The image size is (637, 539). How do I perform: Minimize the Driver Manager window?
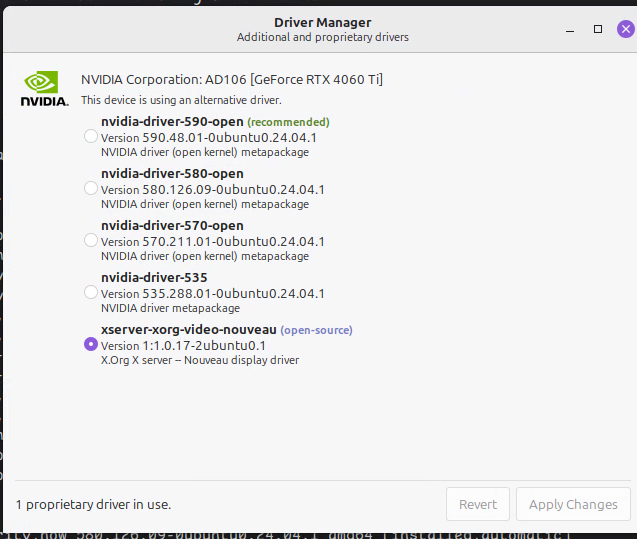(x=570, y=31)
